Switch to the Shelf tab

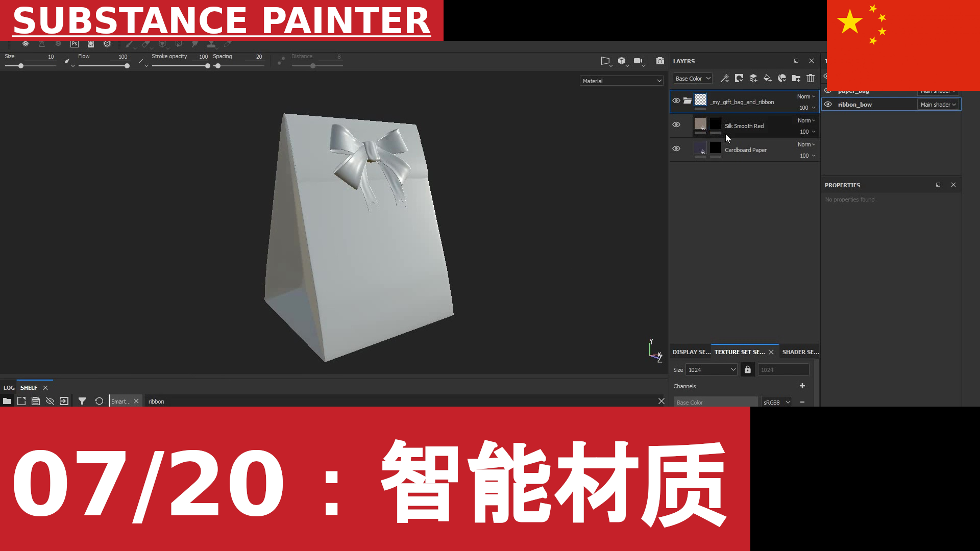29,388
